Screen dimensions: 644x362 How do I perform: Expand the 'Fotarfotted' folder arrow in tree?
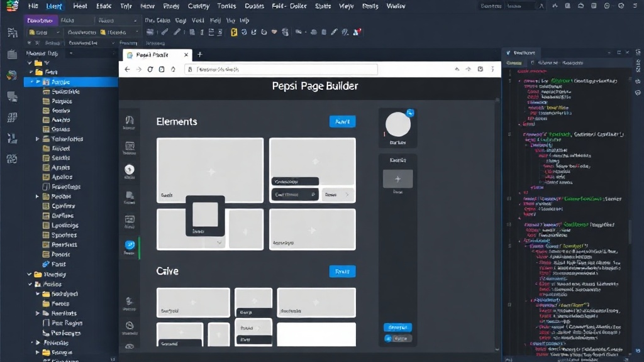(37, 139)
